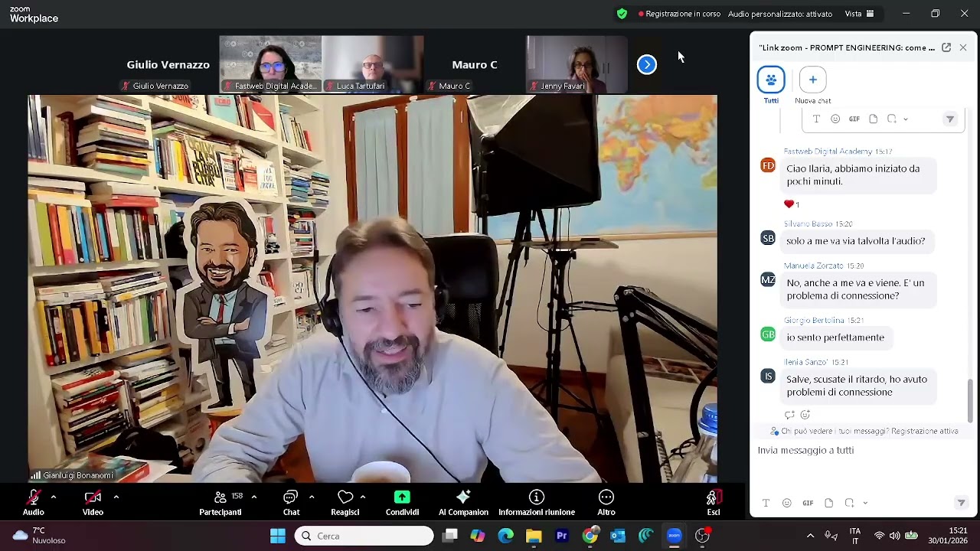Close the chat panel
Viewport: 980px width, 551px height.
pyautogui.click(x=963, y=47)
